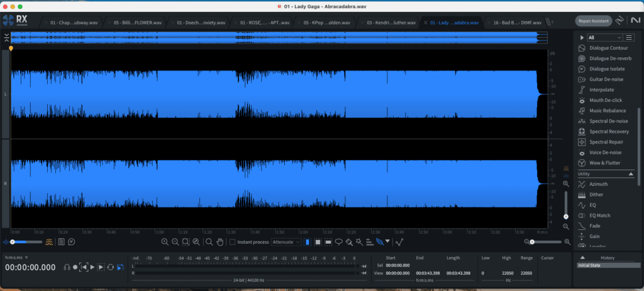644x291 pixels.
Task: Toggle the Time-Frequency selection tool
Action: pos(318,242)
